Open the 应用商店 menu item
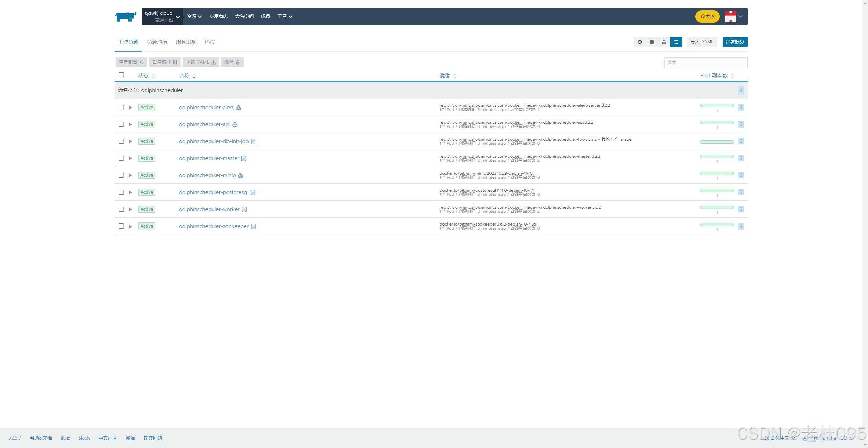Screen dimensions: 868x448 pyautogui.click(x=218, y=16)
